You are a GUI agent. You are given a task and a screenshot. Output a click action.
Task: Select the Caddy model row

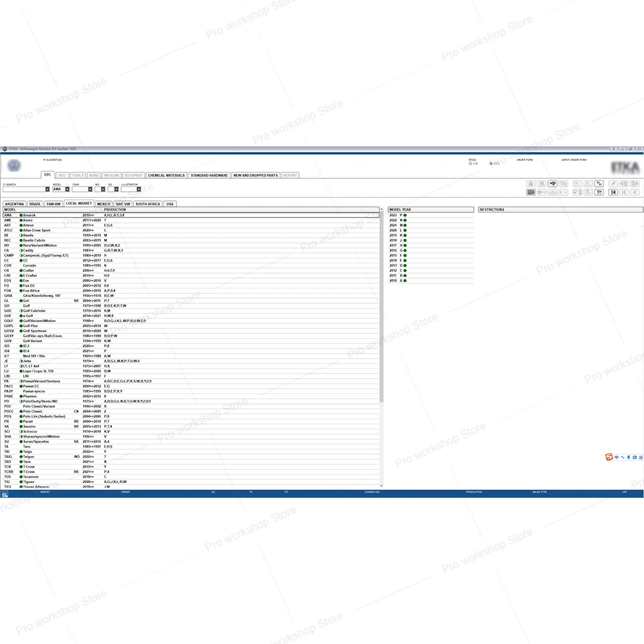[191, 251]
